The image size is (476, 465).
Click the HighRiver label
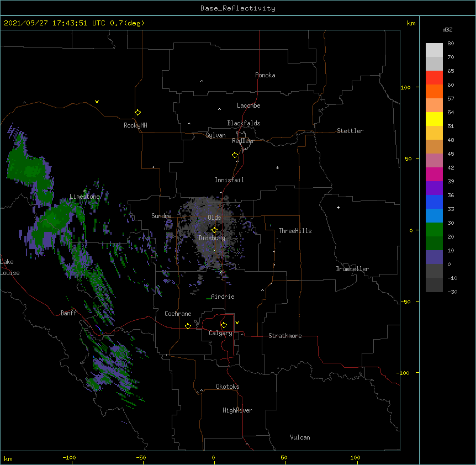[x=237, y=410]
